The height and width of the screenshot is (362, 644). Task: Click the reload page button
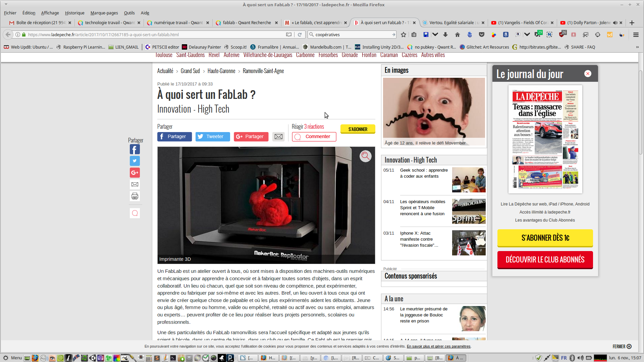300,35
